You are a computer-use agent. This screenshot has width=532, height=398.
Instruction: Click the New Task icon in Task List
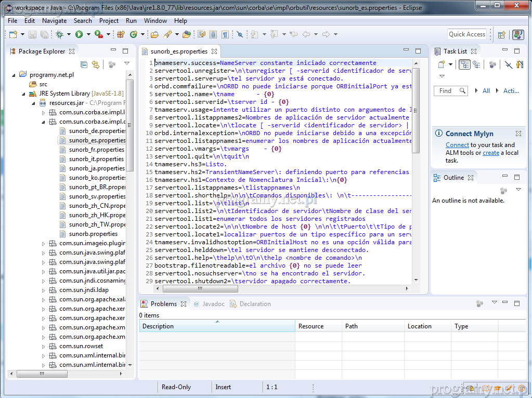(x=441, y=64)
